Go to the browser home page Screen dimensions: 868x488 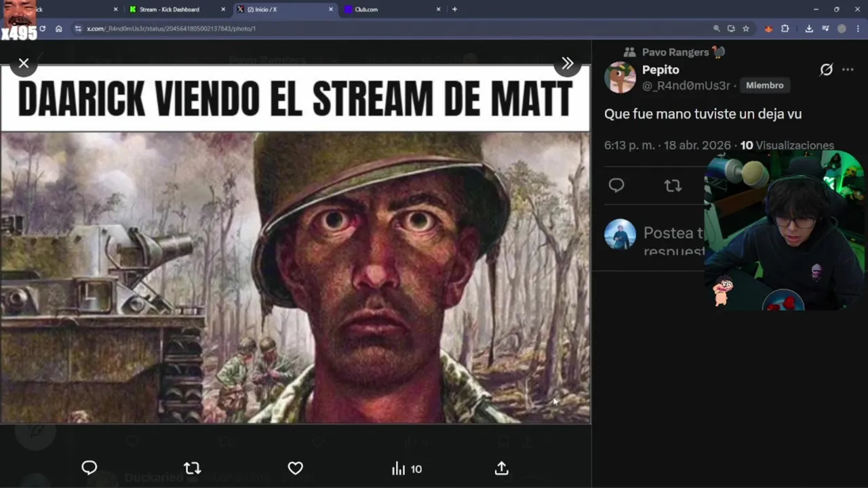[x=59, y=28]
